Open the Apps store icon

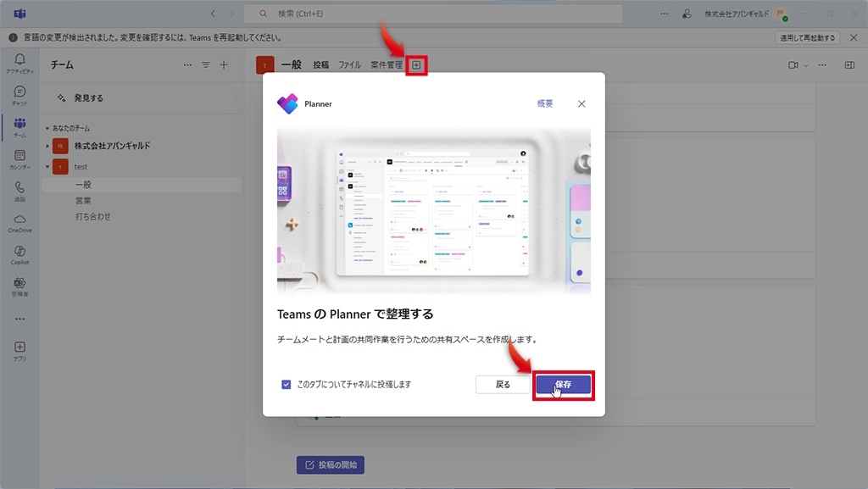click(20, 351)
